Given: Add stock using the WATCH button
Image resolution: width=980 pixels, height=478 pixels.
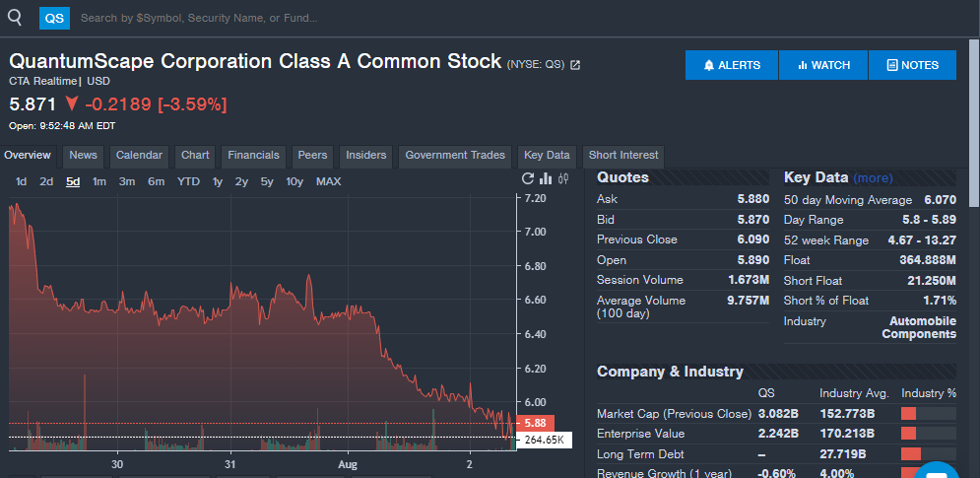Looking at the screenshot, I should point(823,65).
